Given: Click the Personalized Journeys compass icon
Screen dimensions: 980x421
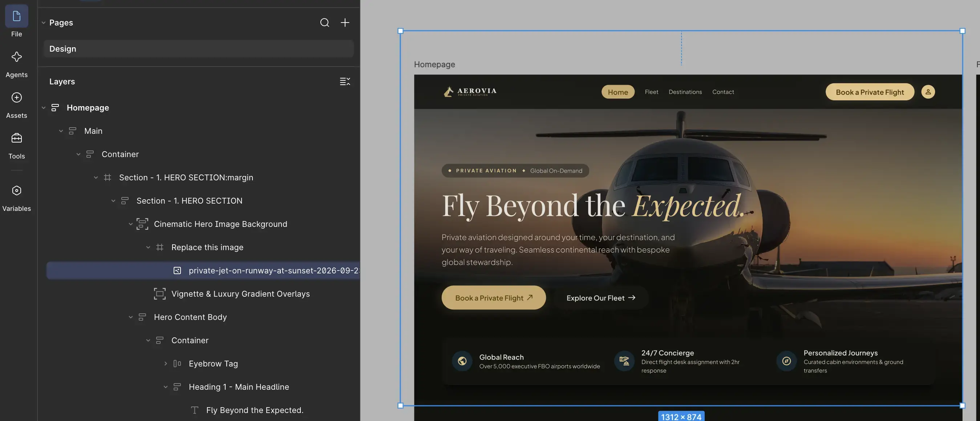Looking at the screenshot, I should click(786, 361).
